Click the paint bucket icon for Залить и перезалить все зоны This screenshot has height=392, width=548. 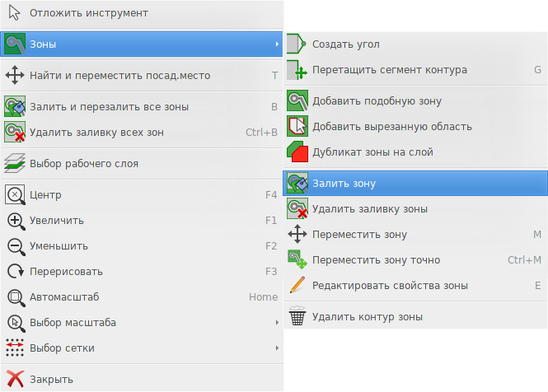click(x=15, y=106)
